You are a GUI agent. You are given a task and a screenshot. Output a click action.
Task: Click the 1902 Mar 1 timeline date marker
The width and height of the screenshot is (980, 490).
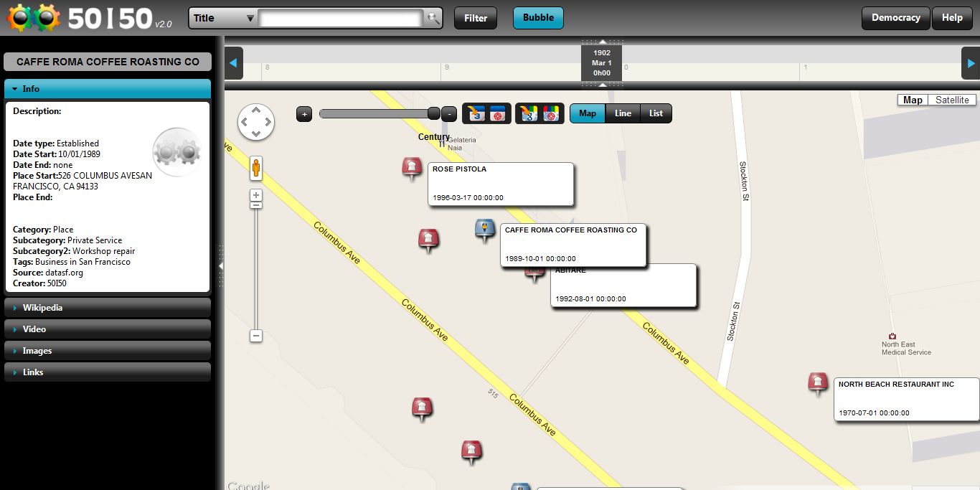pos(602,62)
